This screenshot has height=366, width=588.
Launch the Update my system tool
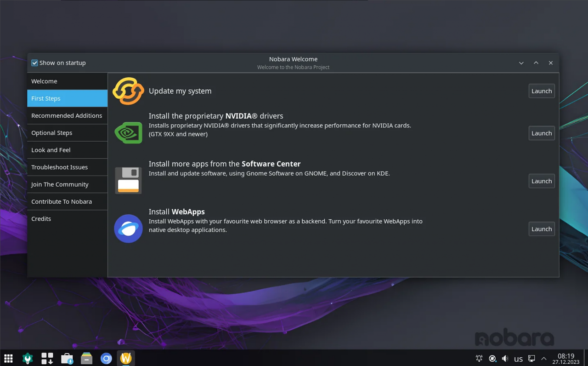pos(542,91)
